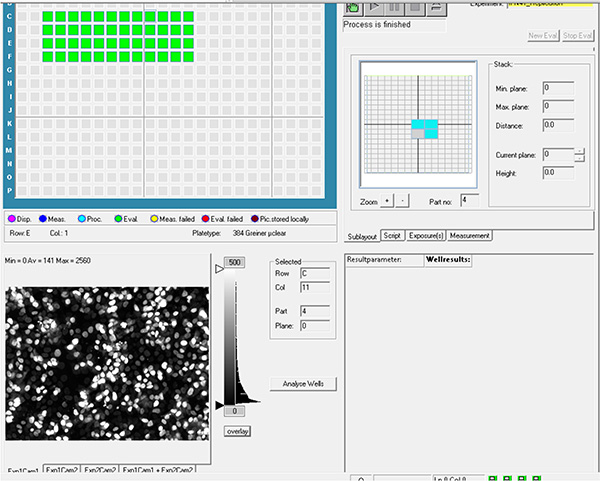Click the green hand icon in toolbar
Screen dimensions: 600x481
[x=353, y=7]
